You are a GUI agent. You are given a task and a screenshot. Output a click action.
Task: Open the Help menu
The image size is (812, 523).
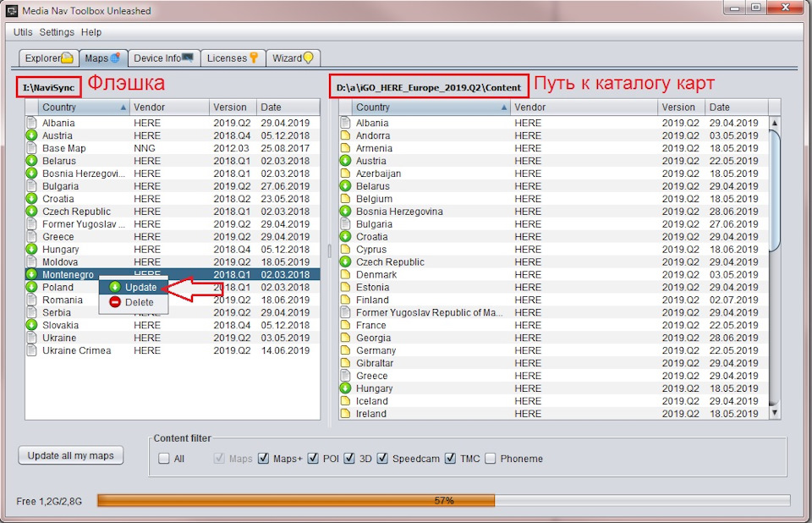[91, 32]
